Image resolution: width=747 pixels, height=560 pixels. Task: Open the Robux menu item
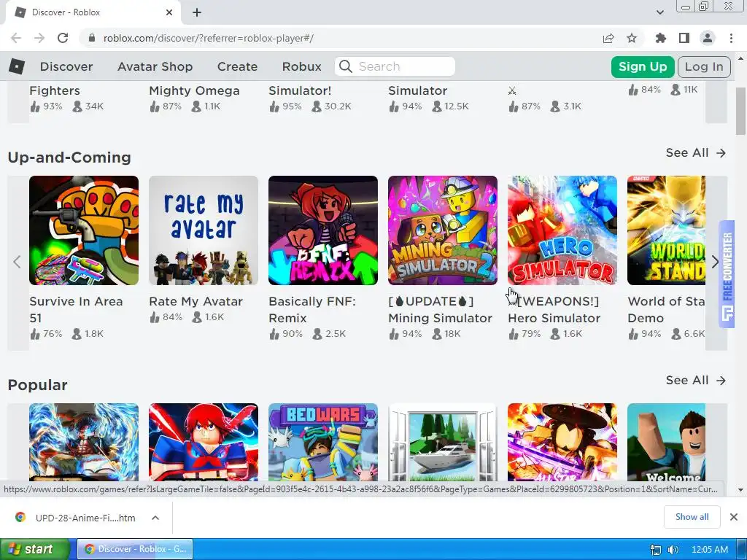pyautogui.click(x=301, y=66)
